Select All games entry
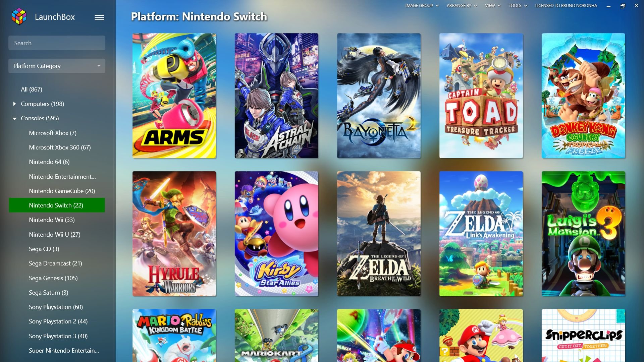The image size is (644, 362). (x=32, y=89)
